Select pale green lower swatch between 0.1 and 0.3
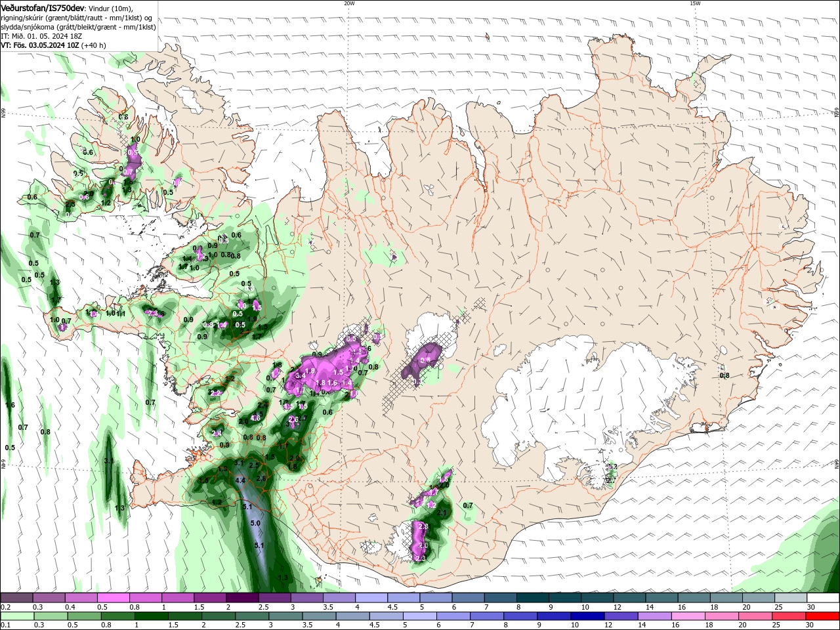Viewport: 840px width, 630px height. pyautogui.click(x=16, y=616)
